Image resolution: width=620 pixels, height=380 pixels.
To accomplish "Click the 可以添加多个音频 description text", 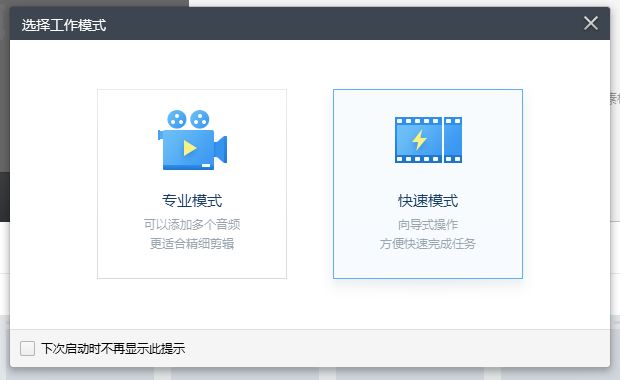I will 192,224.
